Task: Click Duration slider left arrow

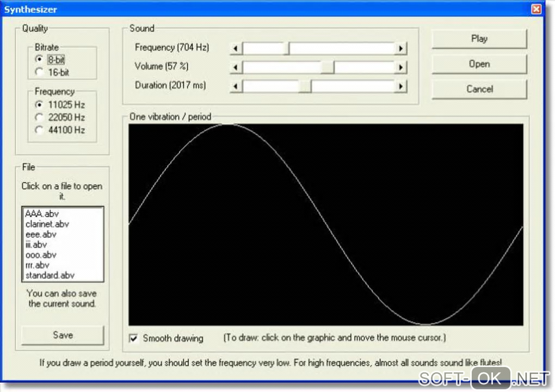Action: click(x=236, y=86)
